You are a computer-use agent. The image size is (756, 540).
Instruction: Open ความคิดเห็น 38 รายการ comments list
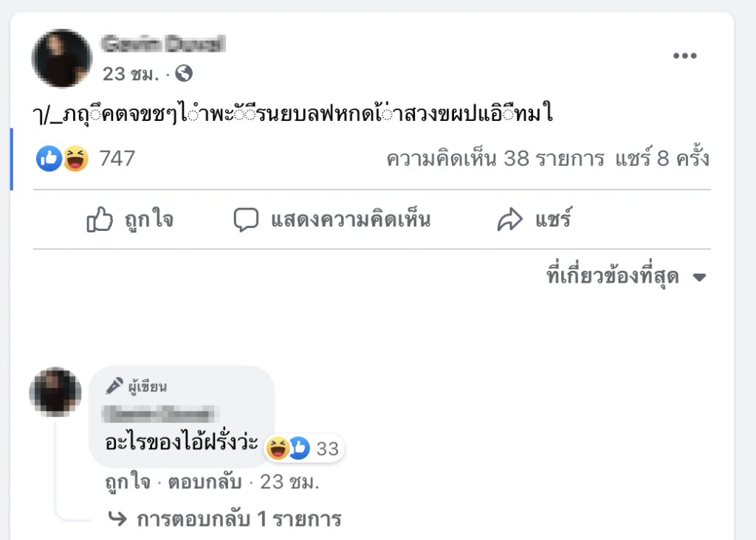click(x=495, y=158)
